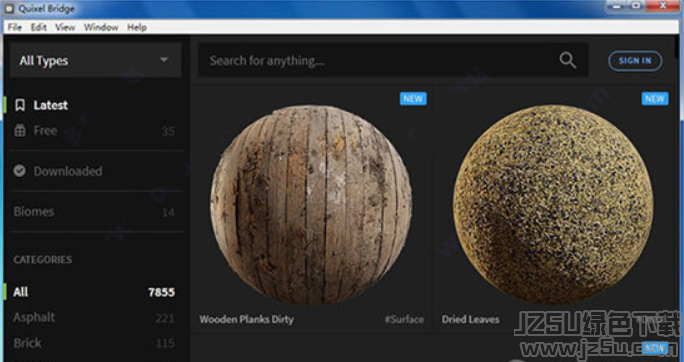Viewport: 684px width, 362px height.
Task: Click the Quixel Bridge title bar icon
Action: (9, 8)
